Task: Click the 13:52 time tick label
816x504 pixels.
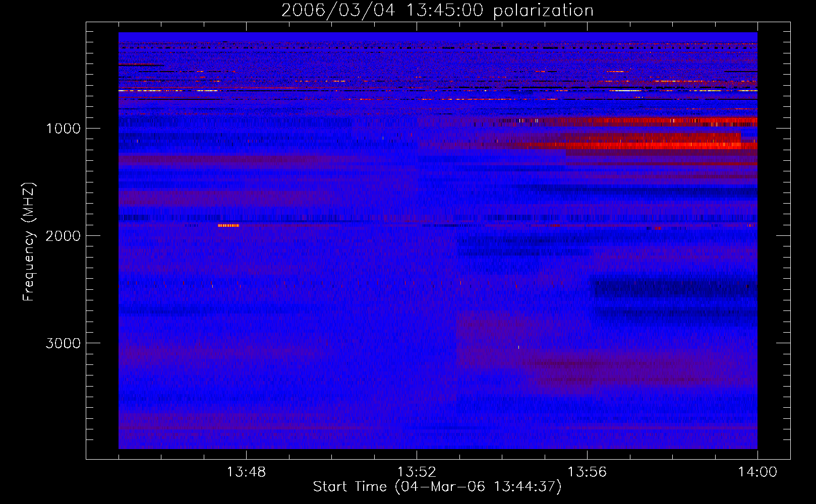Action: pos(417,472)
